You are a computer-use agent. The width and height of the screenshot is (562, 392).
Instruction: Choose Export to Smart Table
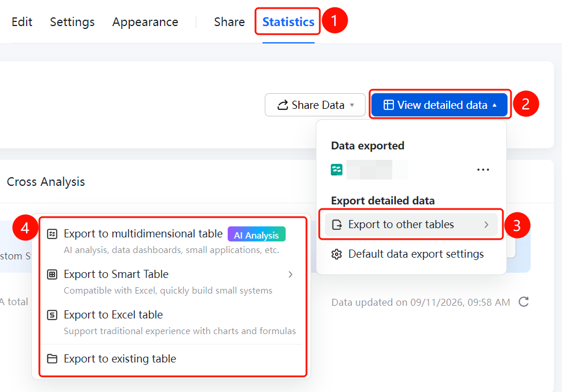point(116,274)
